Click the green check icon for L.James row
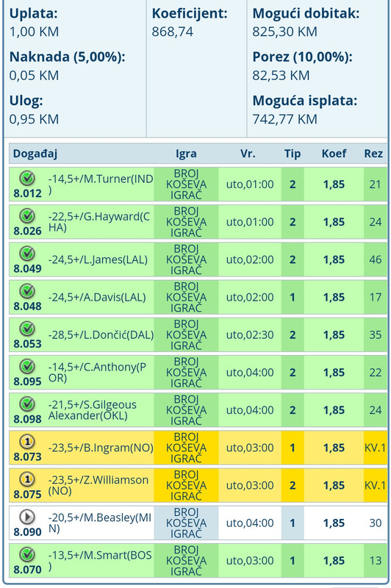 pyautogui.click(x=27, y=254)
